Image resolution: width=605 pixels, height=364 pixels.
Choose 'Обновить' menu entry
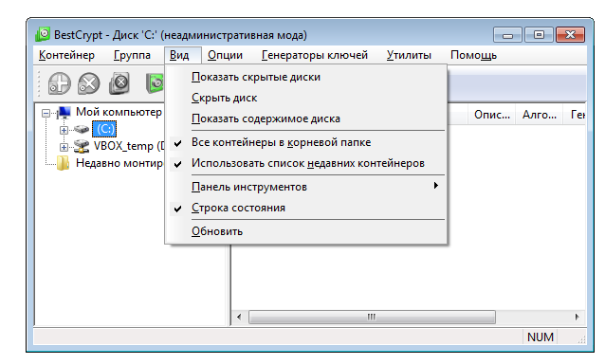(x=306, y=231)
